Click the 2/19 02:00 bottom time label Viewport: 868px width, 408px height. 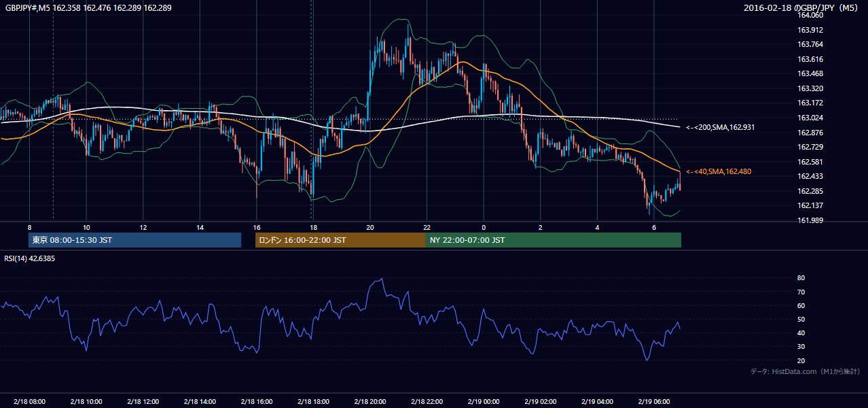pos(540,402)
